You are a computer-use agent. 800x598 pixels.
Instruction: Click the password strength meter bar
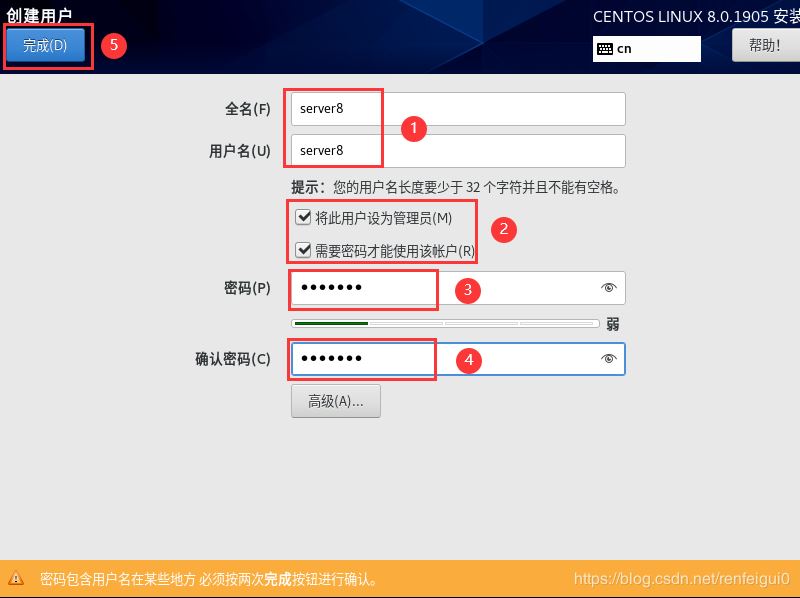[x=445, y=324]
